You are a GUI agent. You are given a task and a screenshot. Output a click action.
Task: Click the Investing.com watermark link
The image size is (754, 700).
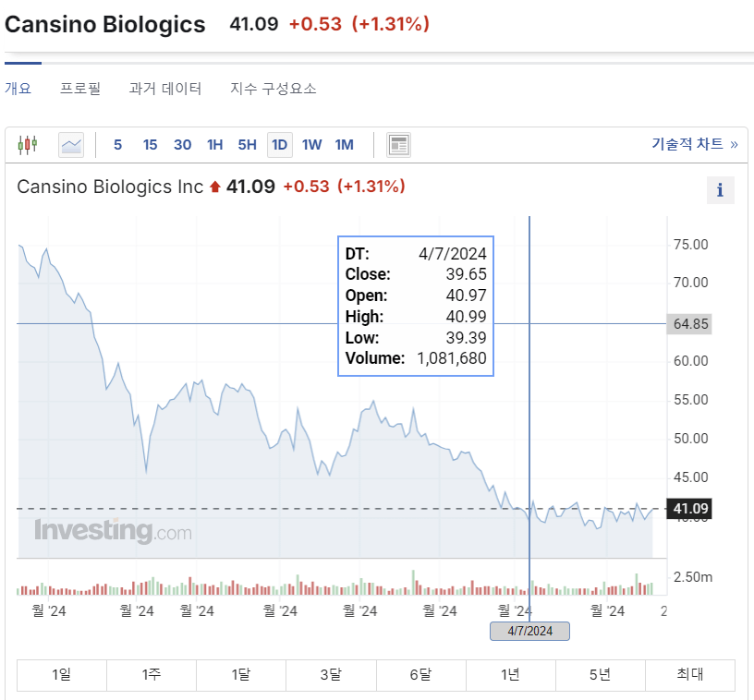tap(113, 531)
